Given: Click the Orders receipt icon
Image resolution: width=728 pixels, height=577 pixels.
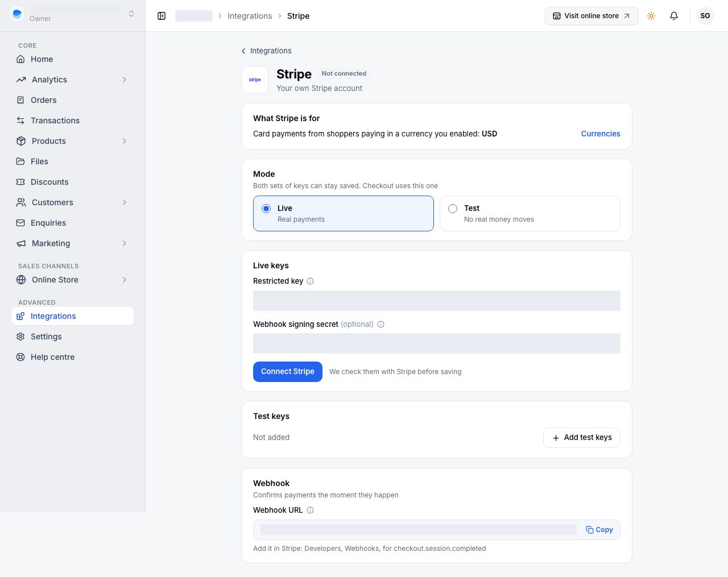Looking at the screenshot, I should (20, 100).
